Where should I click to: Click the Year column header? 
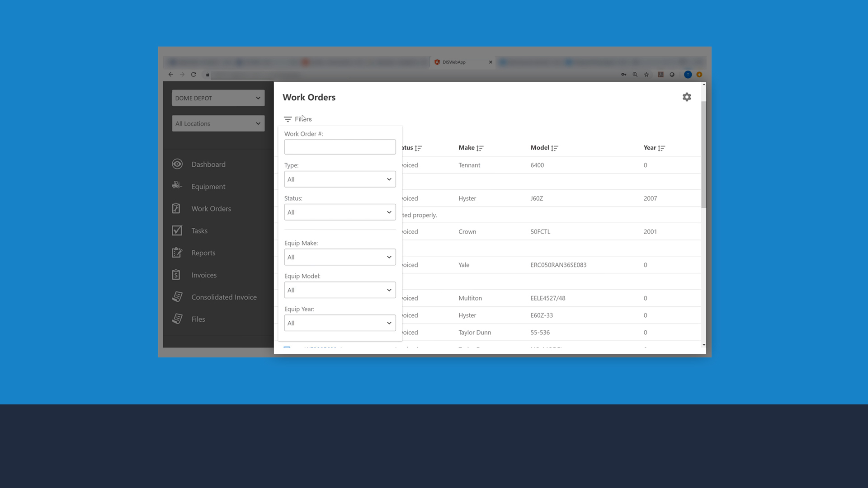pos(650,148)
